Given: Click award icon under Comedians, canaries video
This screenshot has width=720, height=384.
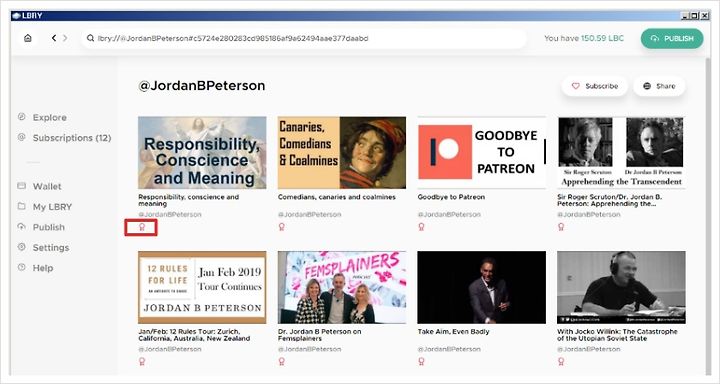Looking at the screenshot, I should (281, 227).
